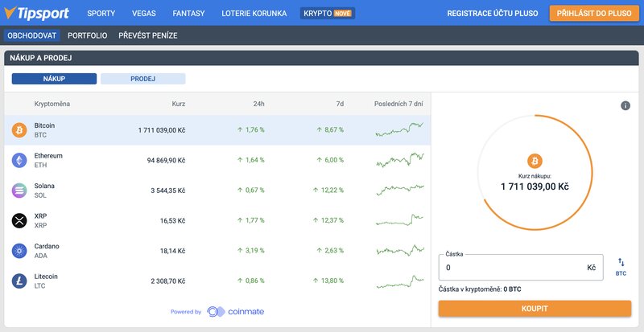Click XRP 7d change 12,37 %

pos(328,220)
